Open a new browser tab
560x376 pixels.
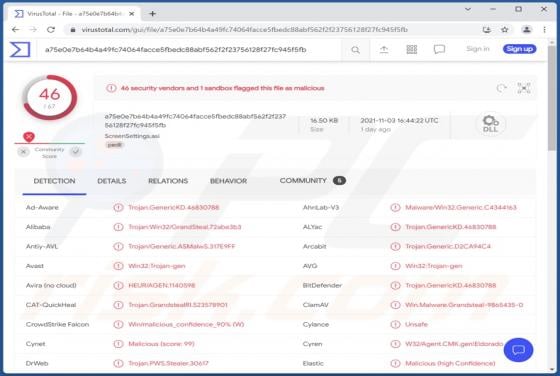click(x=152, y=14)
